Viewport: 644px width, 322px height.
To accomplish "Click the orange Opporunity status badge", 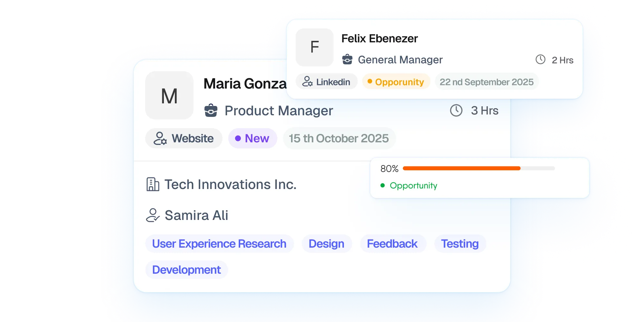I will (396, 82).
